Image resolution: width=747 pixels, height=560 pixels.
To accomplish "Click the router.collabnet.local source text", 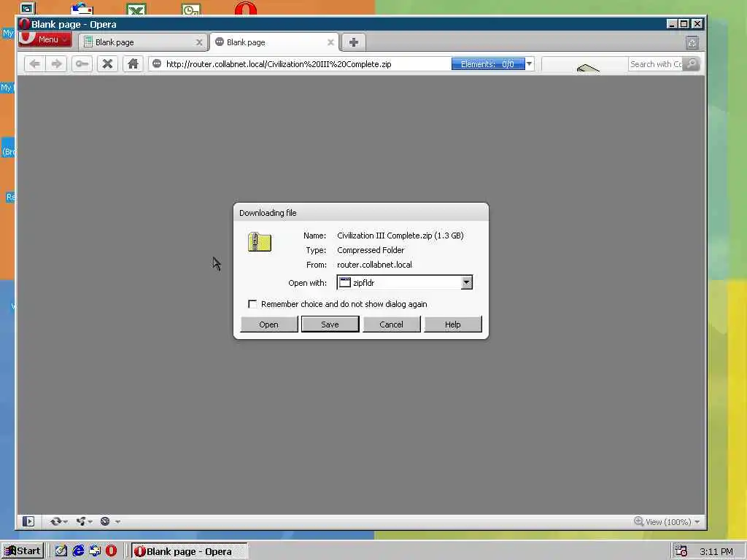I will [374, 265].
